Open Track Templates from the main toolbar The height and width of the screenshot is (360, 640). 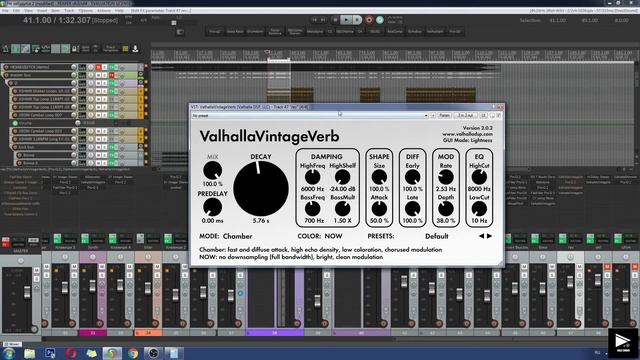click(x=110, y=49)
